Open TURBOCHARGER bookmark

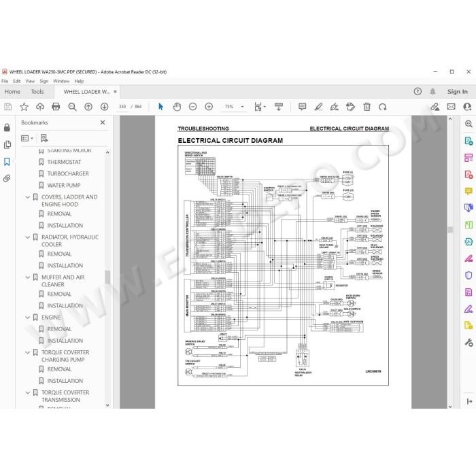pos(68,173)
